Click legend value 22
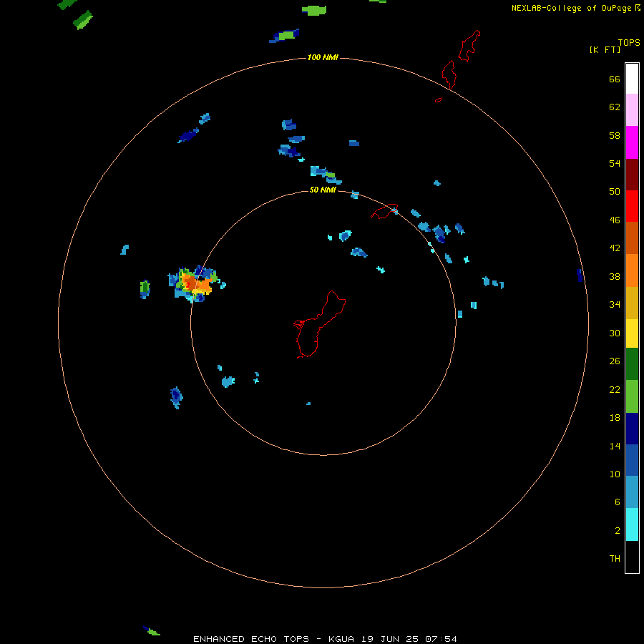This screenshot has width=644, height=644. pyautogui.click(x=615, y=389)
